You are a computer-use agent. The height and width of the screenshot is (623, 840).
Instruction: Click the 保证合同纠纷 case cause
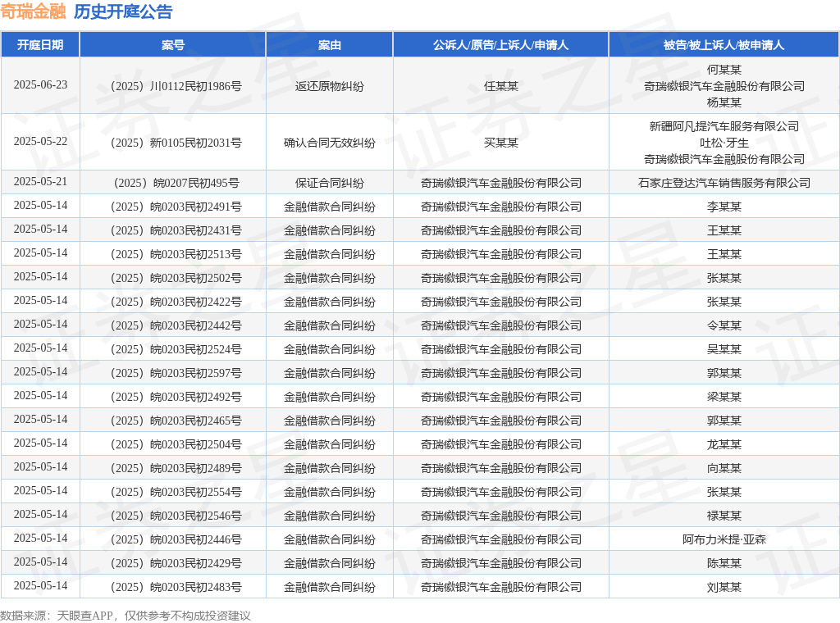click(330, 183)
